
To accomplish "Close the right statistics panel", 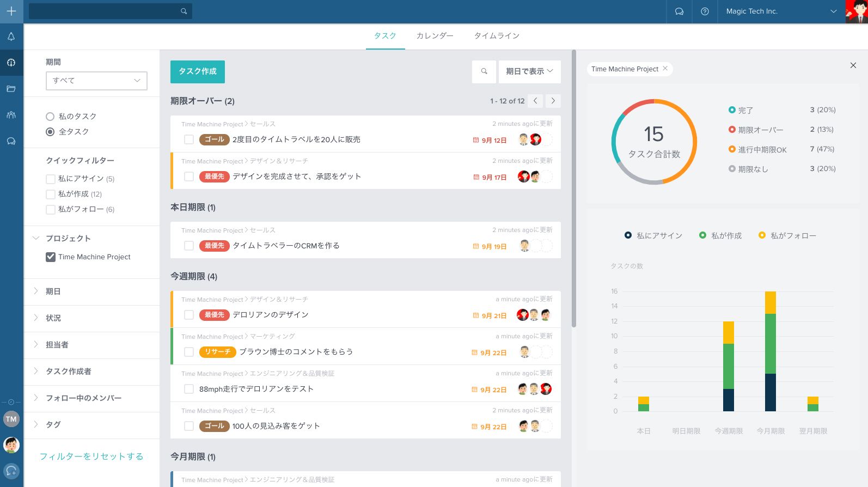I will coord(853,65).
